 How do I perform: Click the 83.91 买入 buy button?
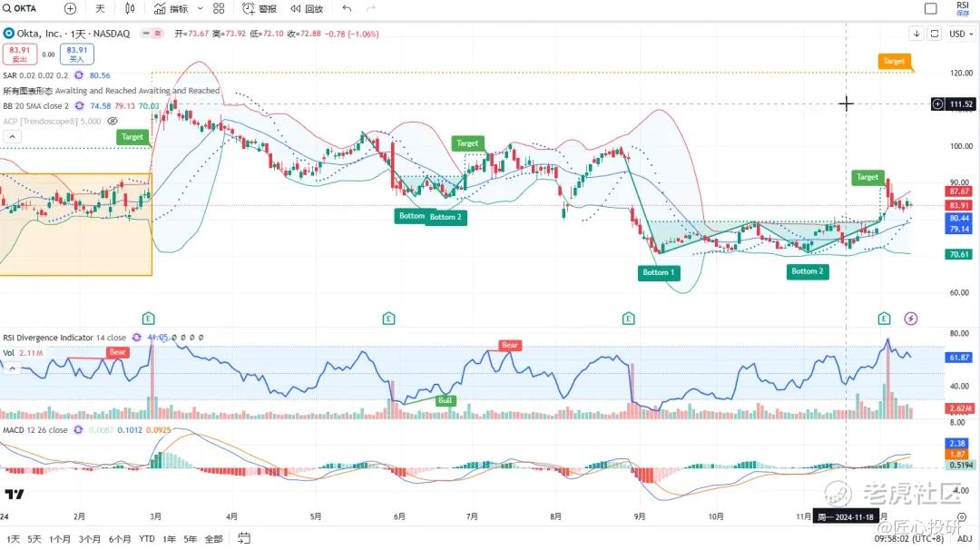[x=77, y=54]
